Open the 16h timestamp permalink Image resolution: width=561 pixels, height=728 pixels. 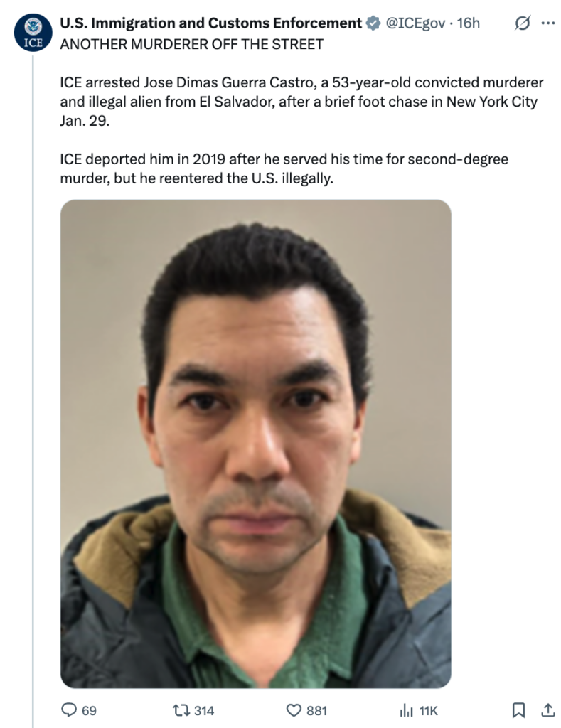pos(468,23)
